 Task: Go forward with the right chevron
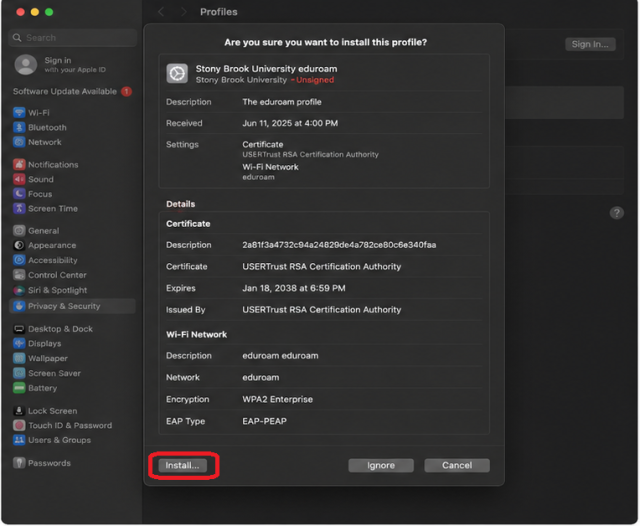184,12
